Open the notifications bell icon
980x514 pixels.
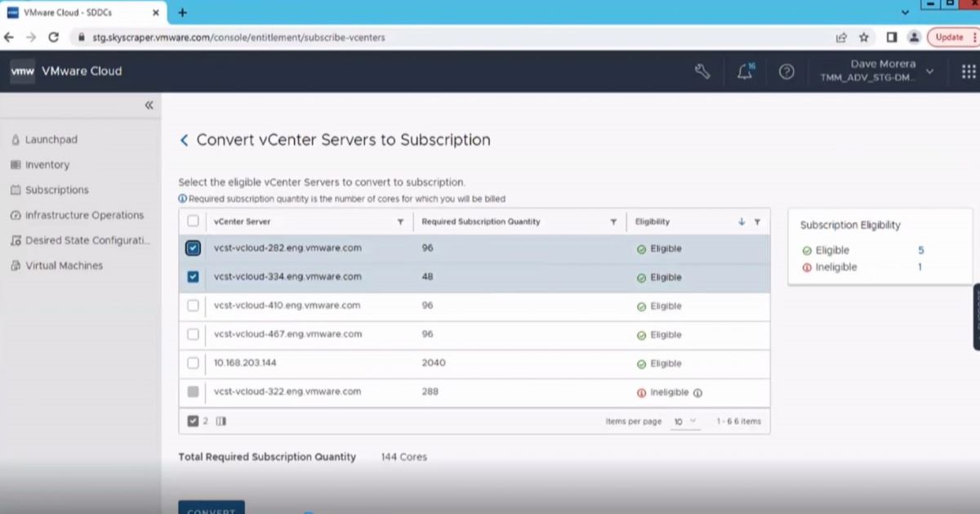pyautogui.click(x=746, y=71)
